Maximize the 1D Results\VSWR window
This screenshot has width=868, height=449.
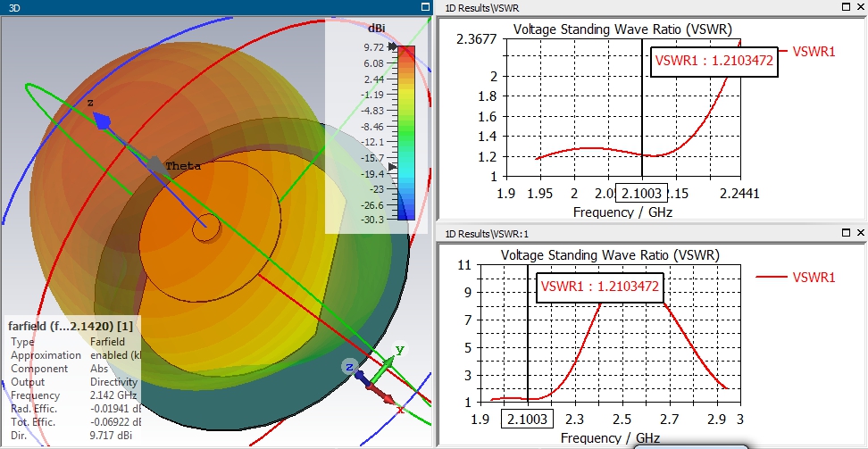tap(846, 7)
